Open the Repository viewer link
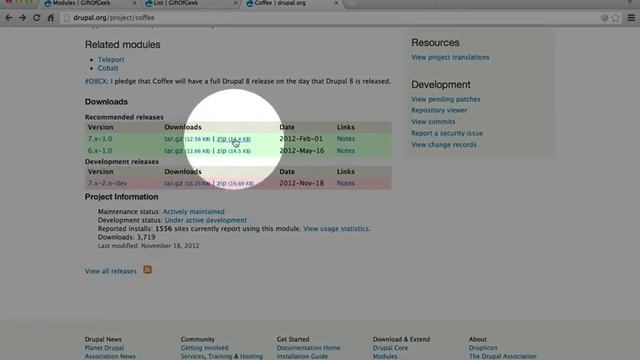The height and width of the screenshot is (360, 640). [x=439, y=110]
